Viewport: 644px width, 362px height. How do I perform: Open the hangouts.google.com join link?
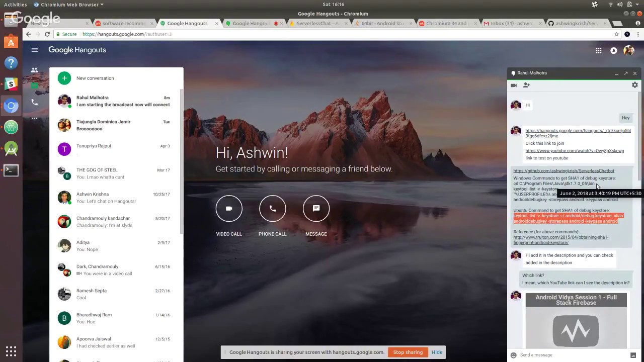click(578, 133)
